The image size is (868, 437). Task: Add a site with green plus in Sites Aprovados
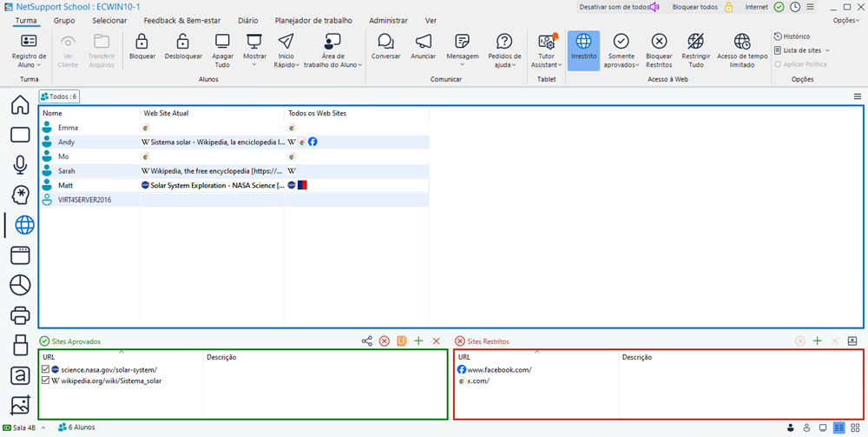tap(418, 341)
